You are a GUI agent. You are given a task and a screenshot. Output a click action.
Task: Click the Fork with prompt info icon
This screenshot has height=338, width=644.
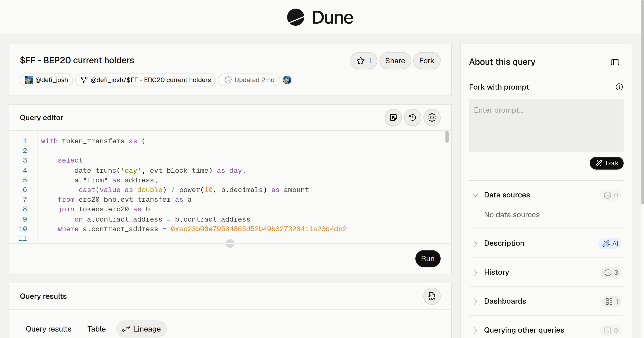pos(619,87)
